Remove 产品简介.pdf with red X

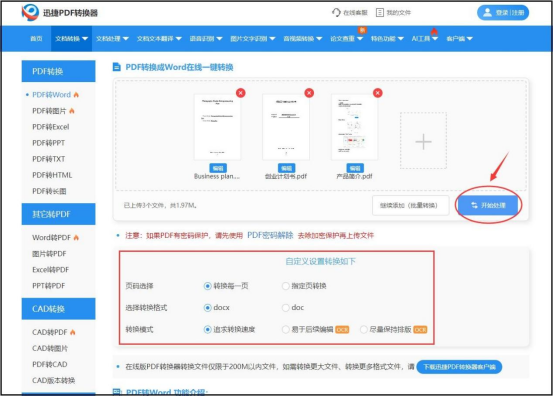coord(378,93)
